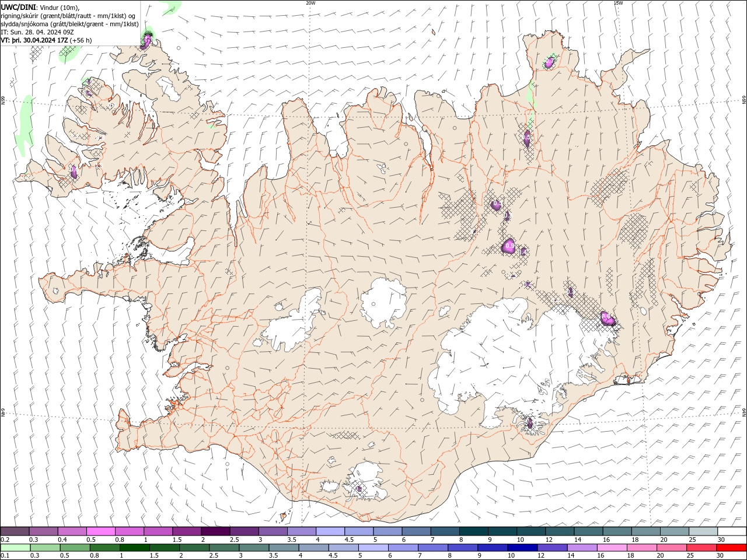Click the light lavender 4 snow-scale swatch

[330, 531]
